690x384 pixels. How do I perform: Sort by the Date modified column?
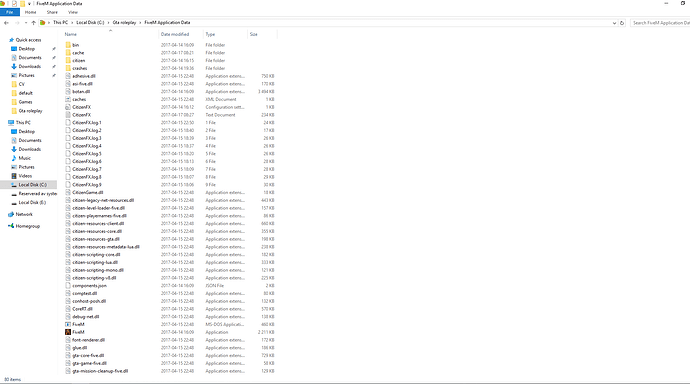[x=175, y=34]
